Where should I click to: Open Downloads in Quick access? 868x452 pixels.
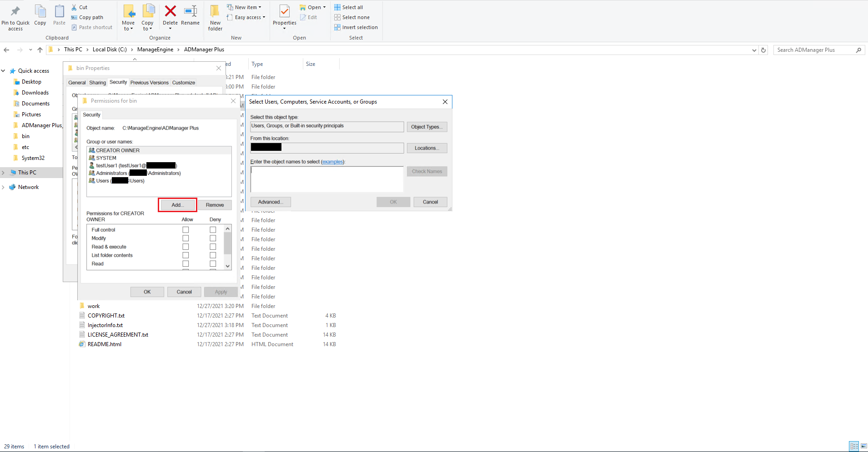35,93
